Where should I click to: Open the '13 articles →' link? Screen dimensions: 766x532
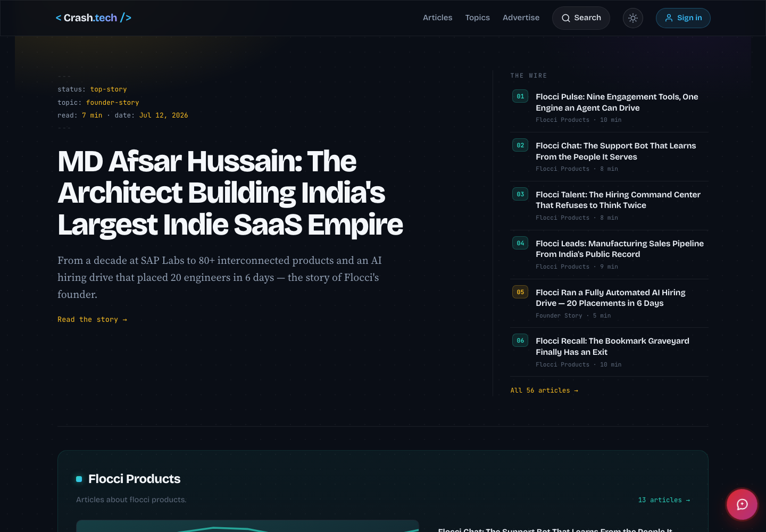pos(664,500)
